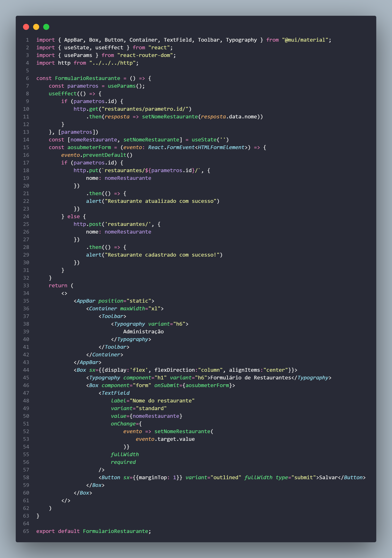Click the word Administração on line 39
This screenshot has height=558, width=392.
pos(143,332)
